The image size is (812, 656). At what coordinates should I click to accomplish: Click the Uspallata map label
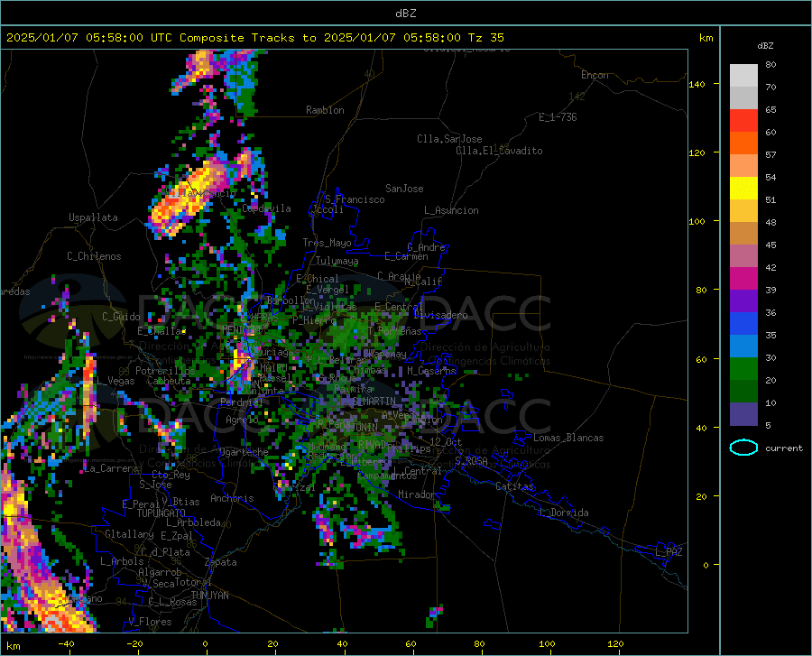[x=93, y=217]
